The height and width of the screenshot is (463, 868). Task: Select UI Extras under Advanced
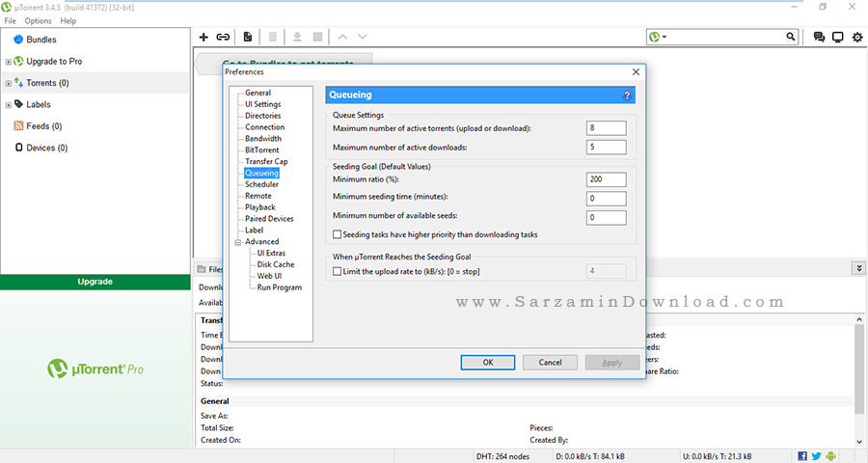[271, 253]
